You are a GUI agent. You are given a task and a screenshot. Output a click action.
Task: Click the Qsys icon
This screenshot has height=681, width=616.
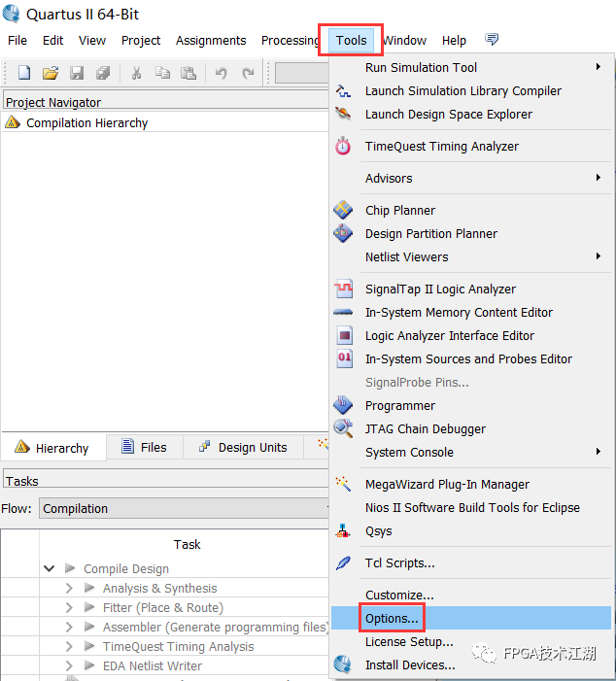point(343,530)
